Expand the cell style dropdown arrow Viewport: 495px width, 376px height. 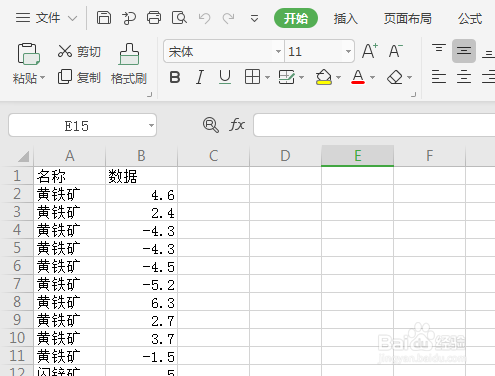[x=302, y=78]
